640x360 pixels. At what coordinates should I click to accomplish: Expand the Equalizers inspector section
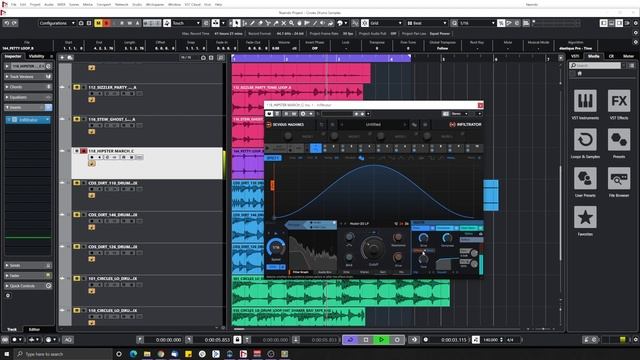[28, 97]
